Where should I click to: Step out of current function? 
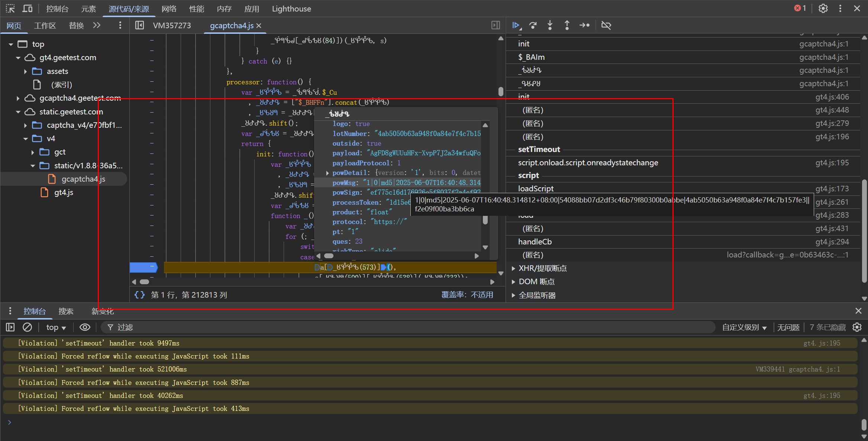pos(567,25)
